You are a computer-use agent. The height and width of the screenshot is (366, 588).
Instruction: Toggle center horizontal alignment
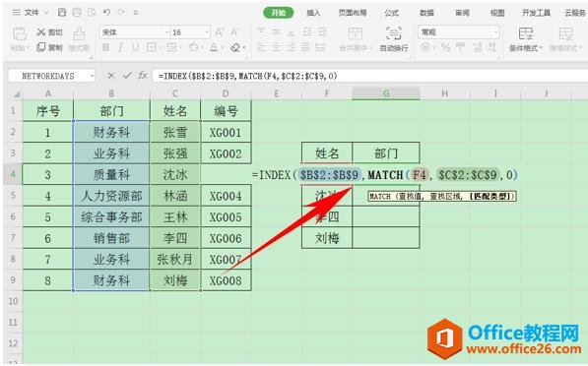276,47
